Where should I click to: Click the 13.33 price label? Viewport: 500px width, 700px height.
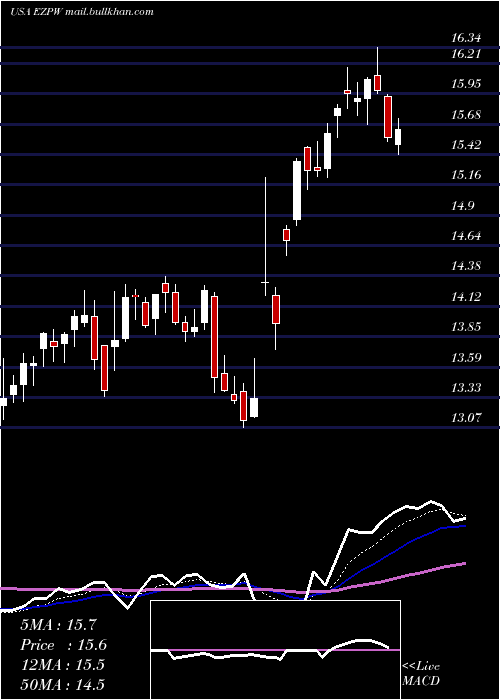(466, 388)
